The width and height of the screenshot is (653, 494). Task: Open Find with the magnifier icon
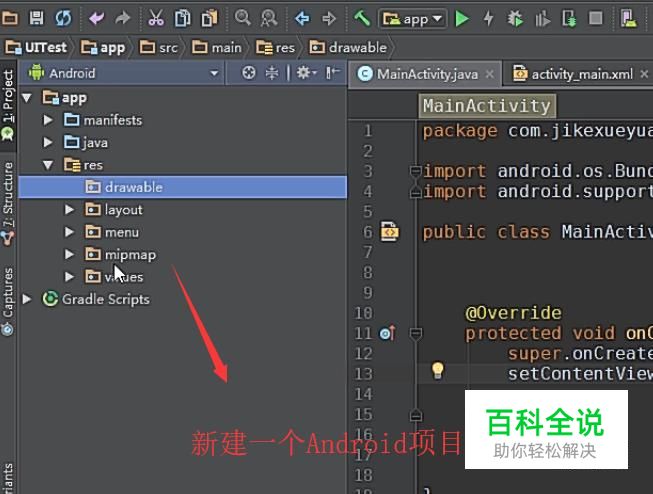242,18
